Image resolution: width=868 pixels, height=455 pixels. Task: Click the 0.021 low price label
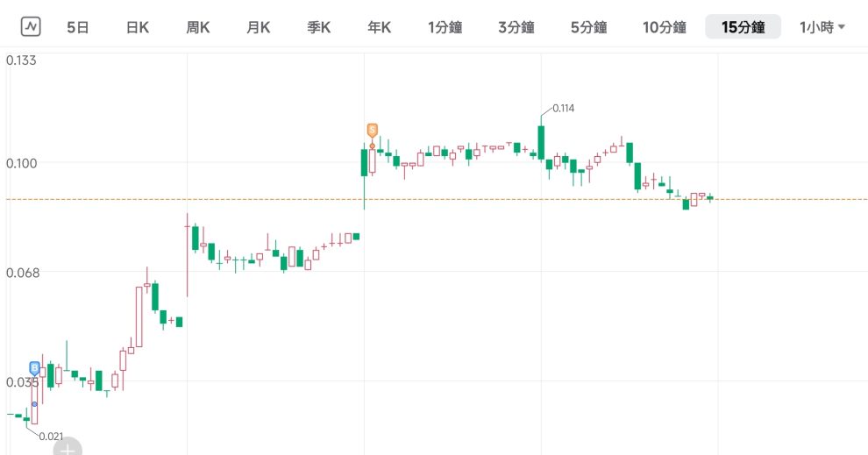(52, 436)
